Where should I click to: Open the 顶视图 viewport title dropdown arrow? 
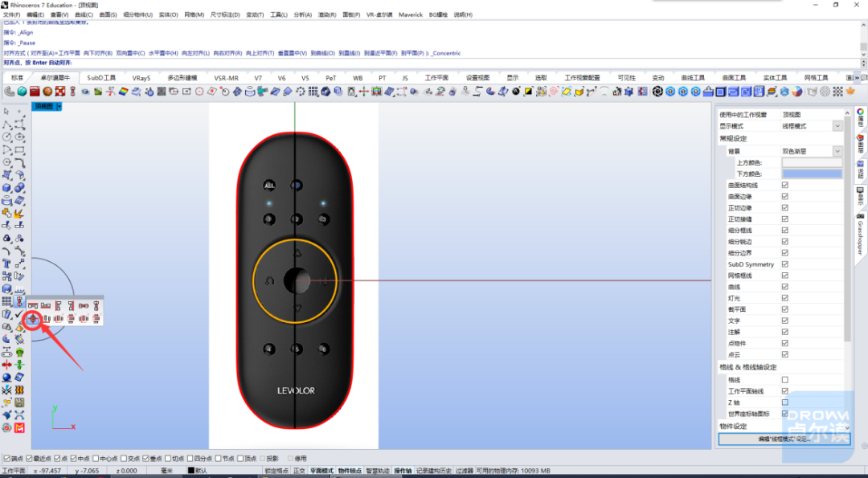click(x=59, y=106)
